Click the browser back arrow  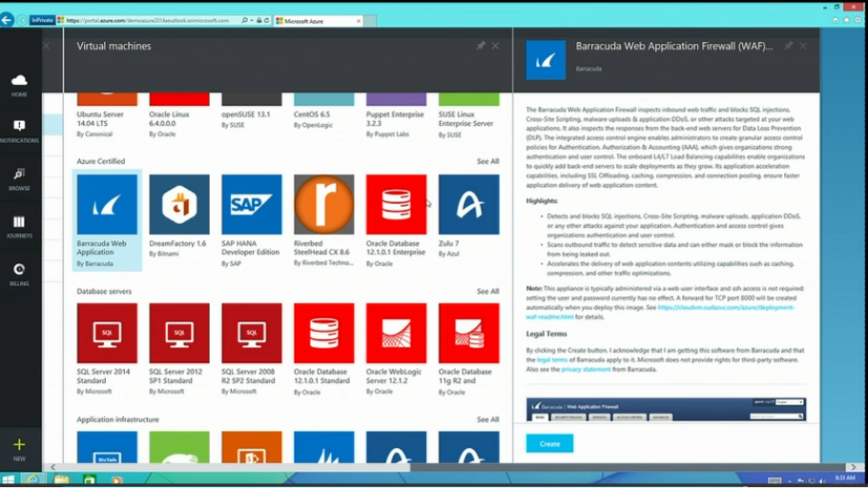coord(7,20)
